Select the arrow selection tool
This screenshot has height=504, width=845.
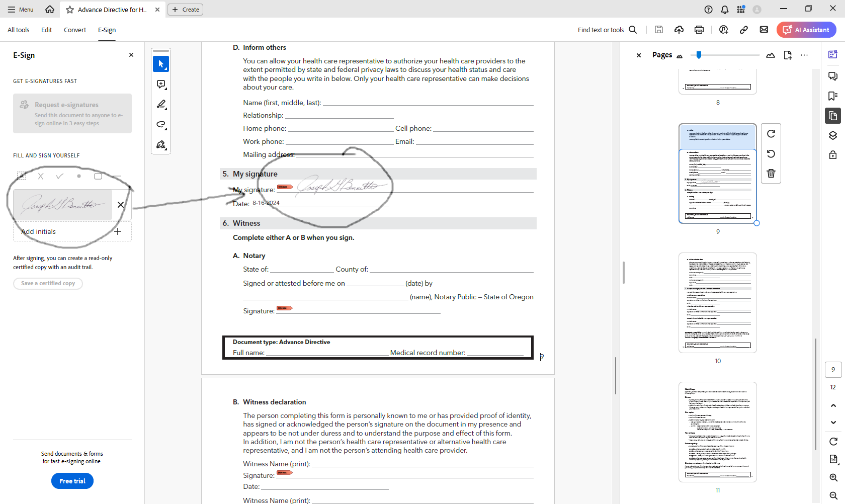(161, 64)
